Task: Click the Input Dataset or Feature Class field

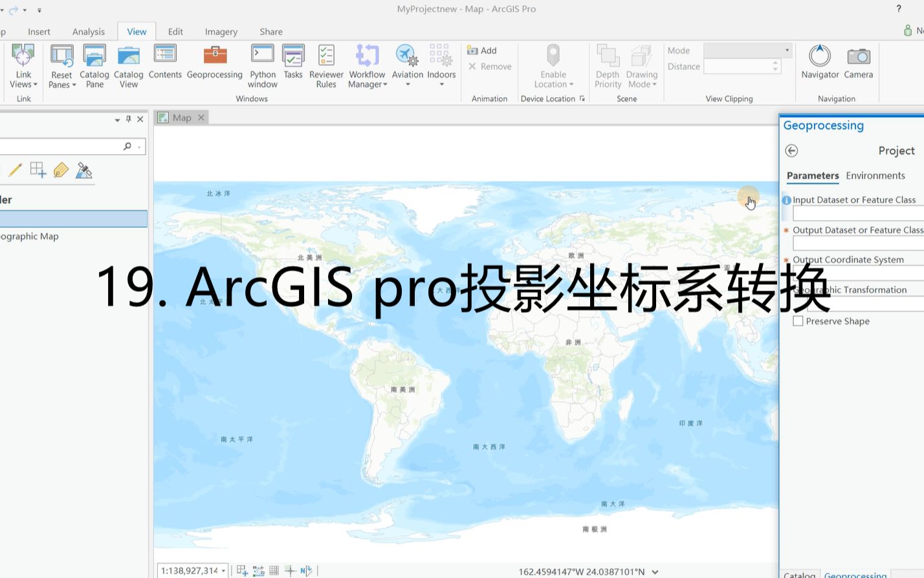Action: tap(858, 214)
